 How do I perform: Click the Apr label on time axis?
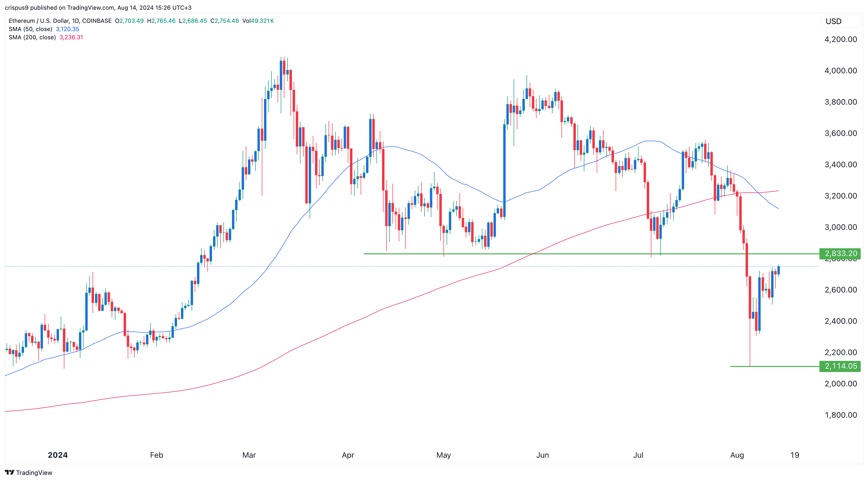tap(348, 455)
